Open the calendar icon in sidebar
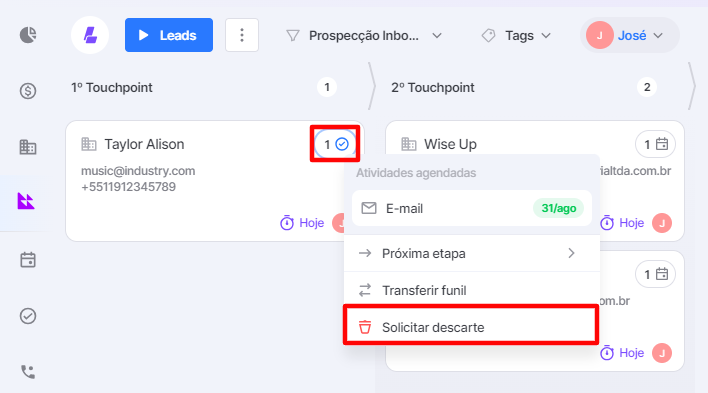708x393 pixels. (x=28, y=260)
